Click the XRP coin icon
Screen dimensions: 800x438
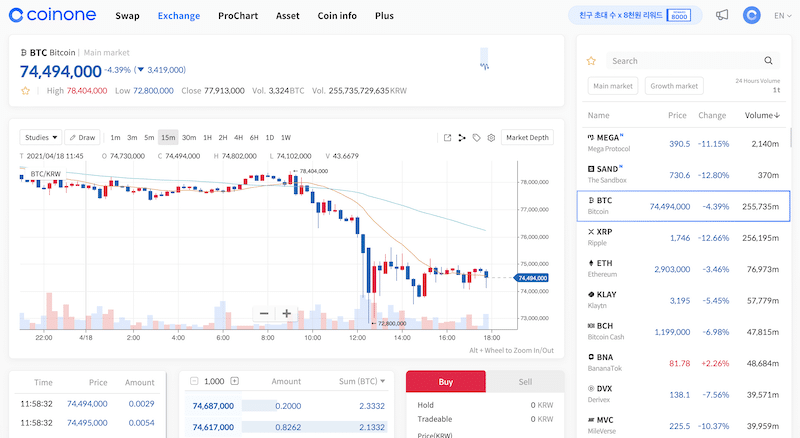point(591,232)
